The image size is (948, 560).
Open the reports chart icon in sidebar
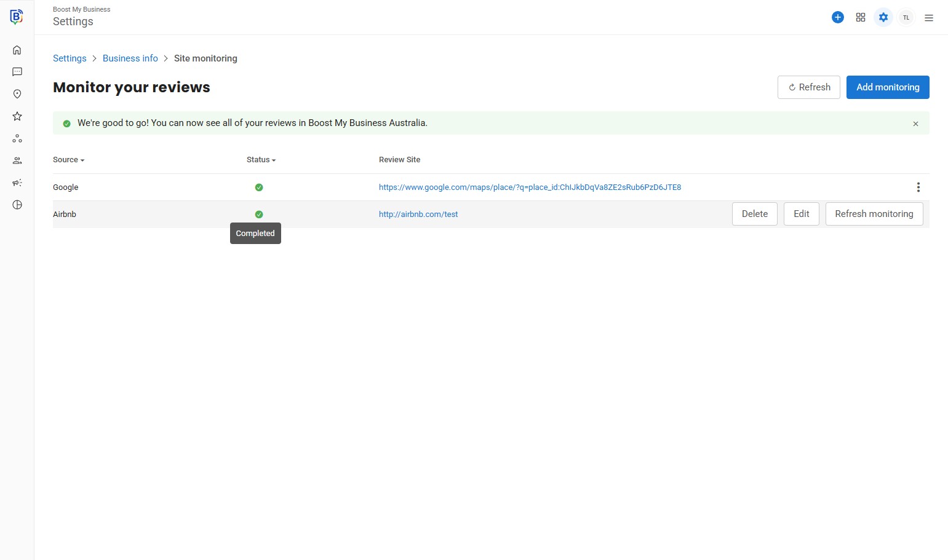point(17,205)
